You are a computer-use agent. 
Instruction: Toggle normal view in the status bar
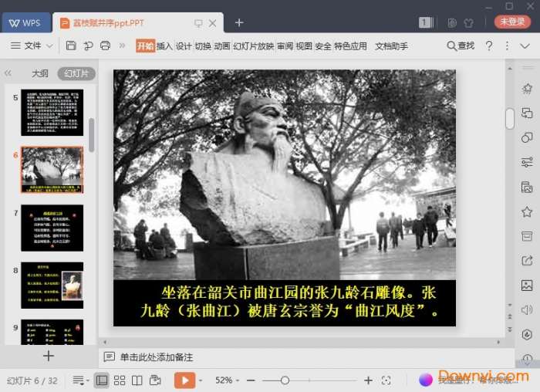tap(102, 380)
